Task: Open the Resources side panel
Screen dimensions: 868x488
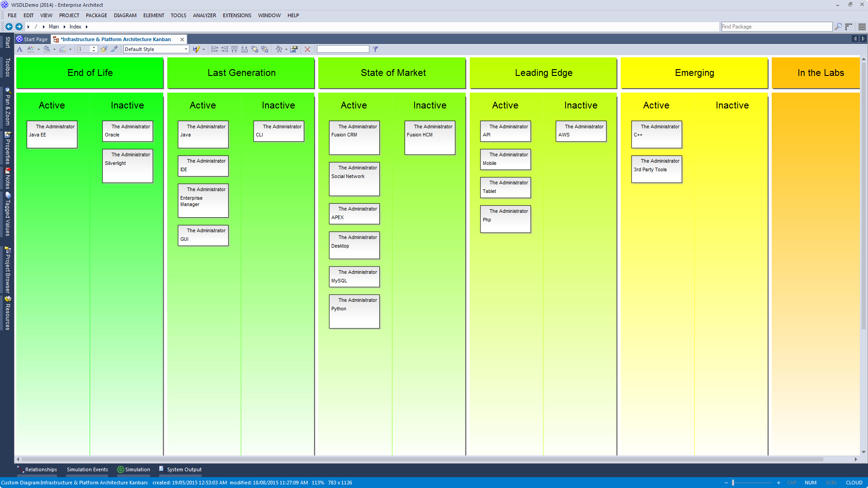Action: coord(8,313)
